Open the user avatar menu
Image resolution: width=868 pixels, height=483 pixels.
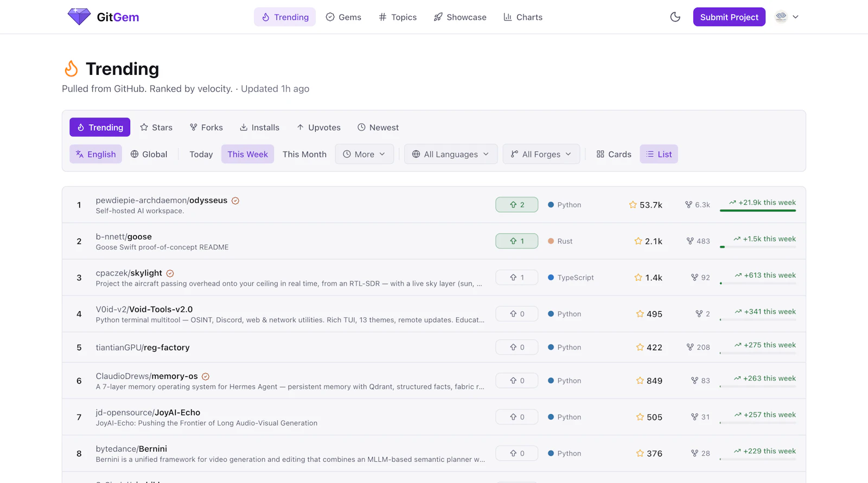point(787,17)
